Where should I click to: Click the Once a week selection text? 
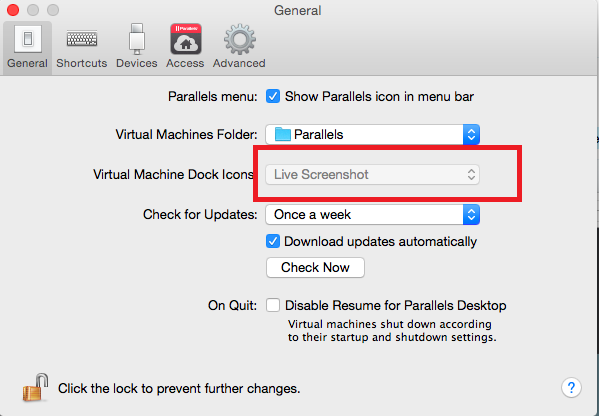(312, 214)
